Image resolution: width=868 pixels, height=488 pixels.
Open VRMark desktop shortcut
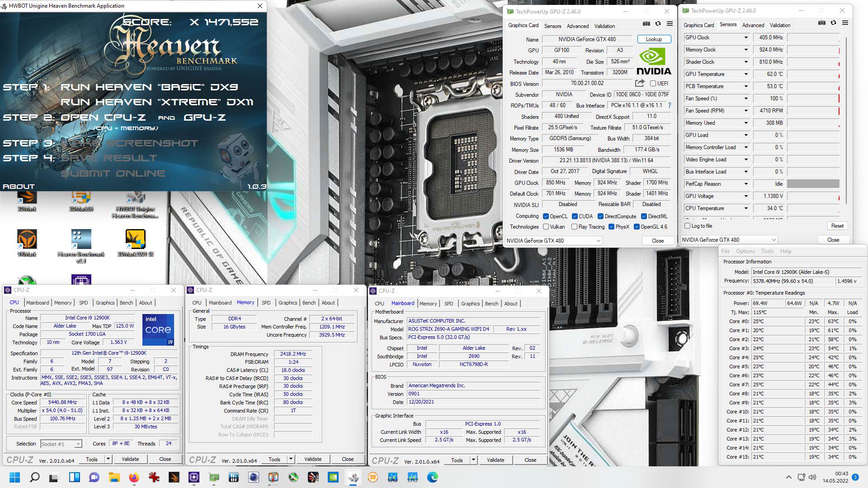click(x=27, y=243)
